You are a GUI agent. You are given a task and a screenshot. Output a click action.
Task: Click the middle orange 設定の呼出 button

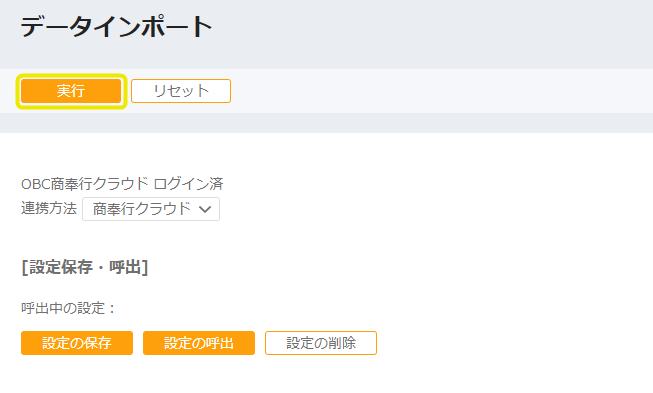click(199, 343)
